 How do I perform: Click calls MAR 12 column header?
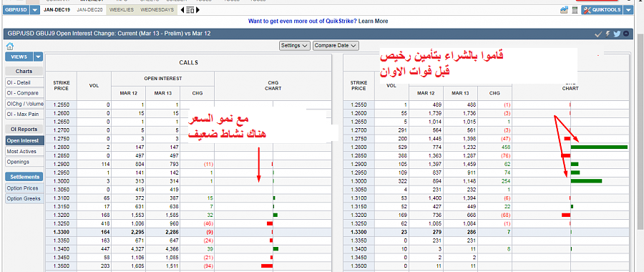pyautogui.click(x=129, y=93)
